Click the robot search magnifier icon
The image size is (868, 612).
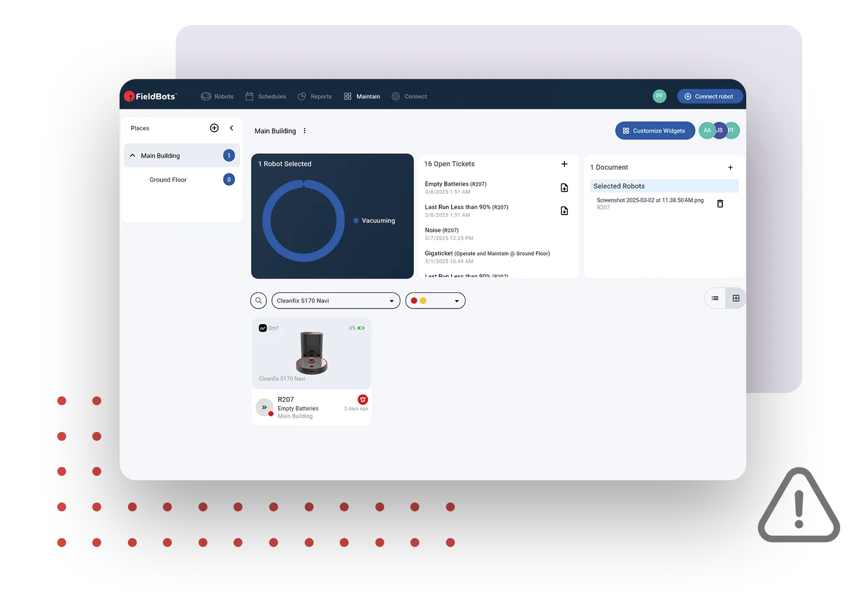point(259,301)
